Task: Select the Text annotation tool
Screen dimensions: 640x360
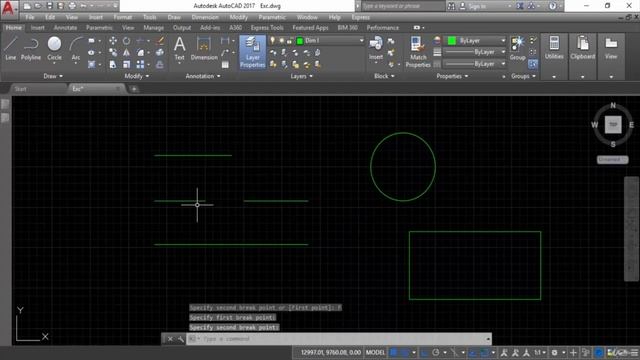Action: tap(180, 49)
